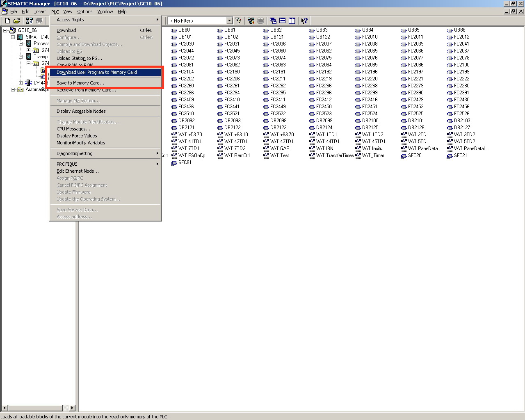Screen dimensions: 525x420
Task: Open the Access Rights submenu
Action: 105,20
